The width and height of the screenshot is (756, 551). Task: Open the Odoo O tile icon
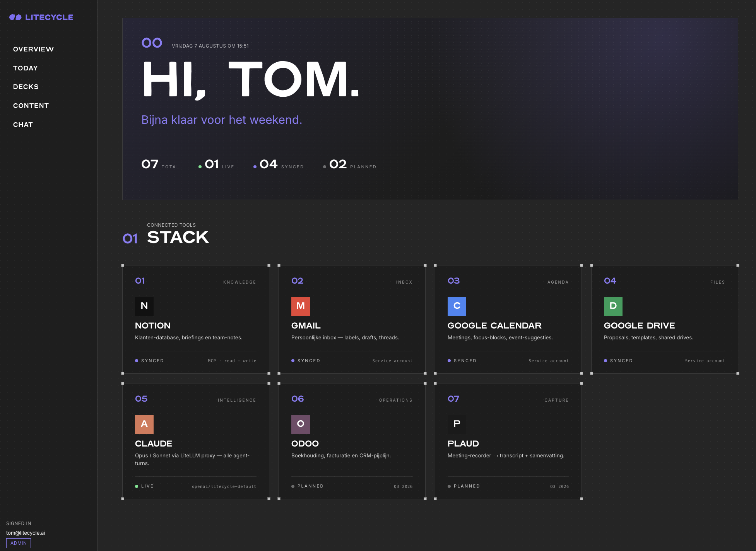click(301, 424)
